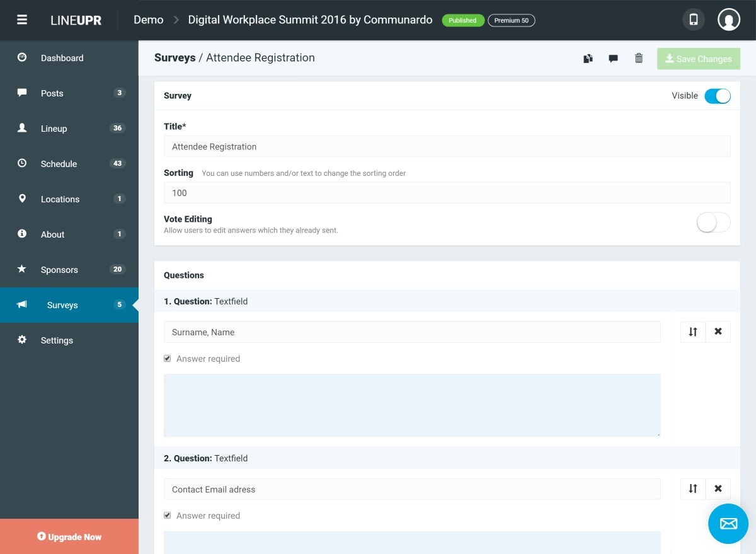This screenshot has width=756, height=554.
Task: Open the floating envelope contact button
Action: click(x=728, y=523)
